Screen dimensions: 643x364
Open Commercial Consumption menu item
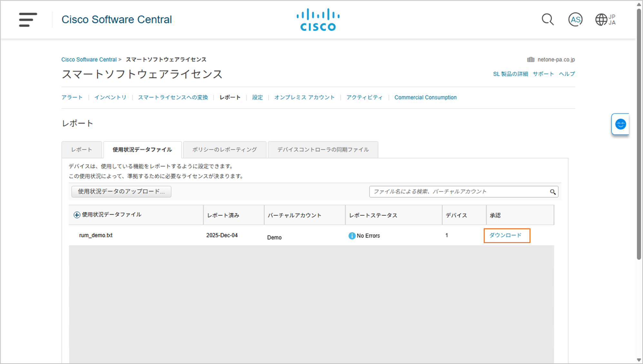(x=425, y=97)
